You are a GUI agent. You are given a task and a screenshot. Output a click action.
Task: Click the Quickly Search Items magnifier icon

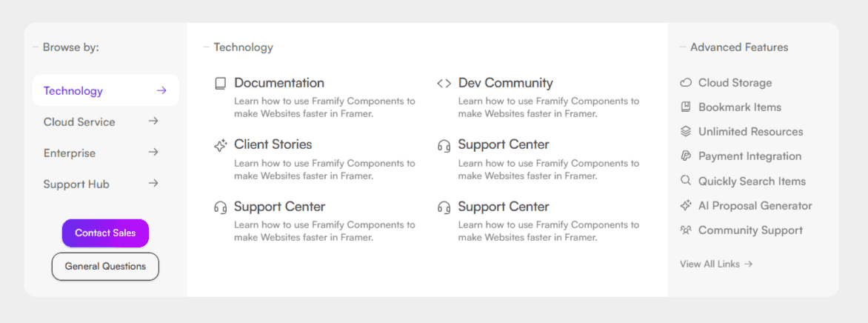coord(686,181)
